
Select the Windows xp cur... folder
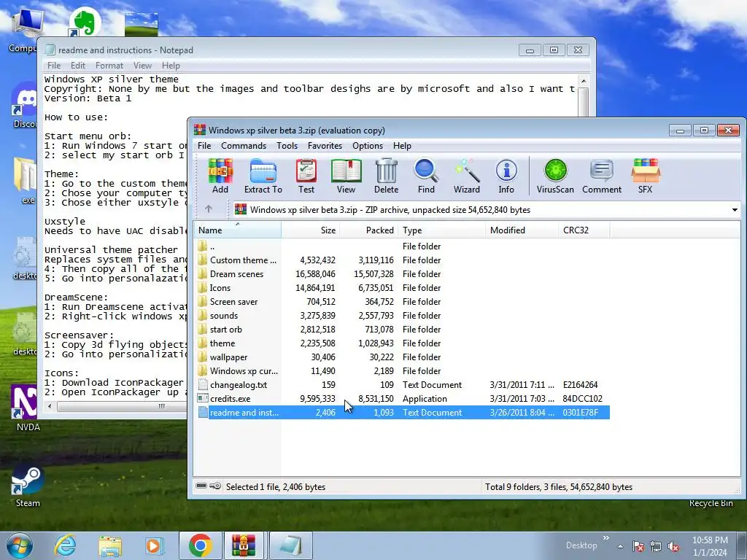click(x=402, y=370)
